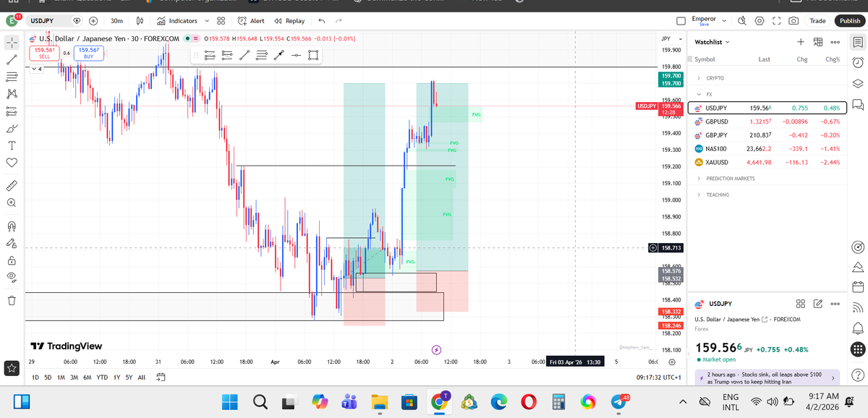Open the Alerts clock panel icon

pos(858,62)
